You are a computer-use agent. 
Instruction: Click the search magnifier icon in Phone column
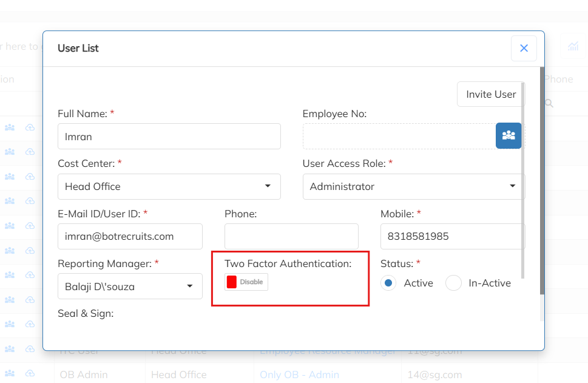click(549, 104)
